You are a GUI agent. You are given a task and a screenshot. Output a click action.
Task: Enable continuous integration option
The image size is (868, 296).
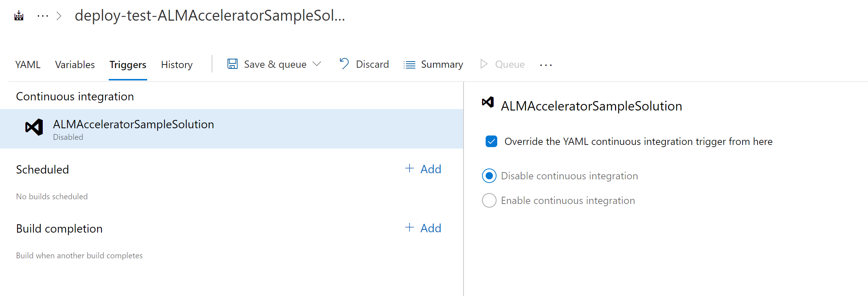[489, 200]
